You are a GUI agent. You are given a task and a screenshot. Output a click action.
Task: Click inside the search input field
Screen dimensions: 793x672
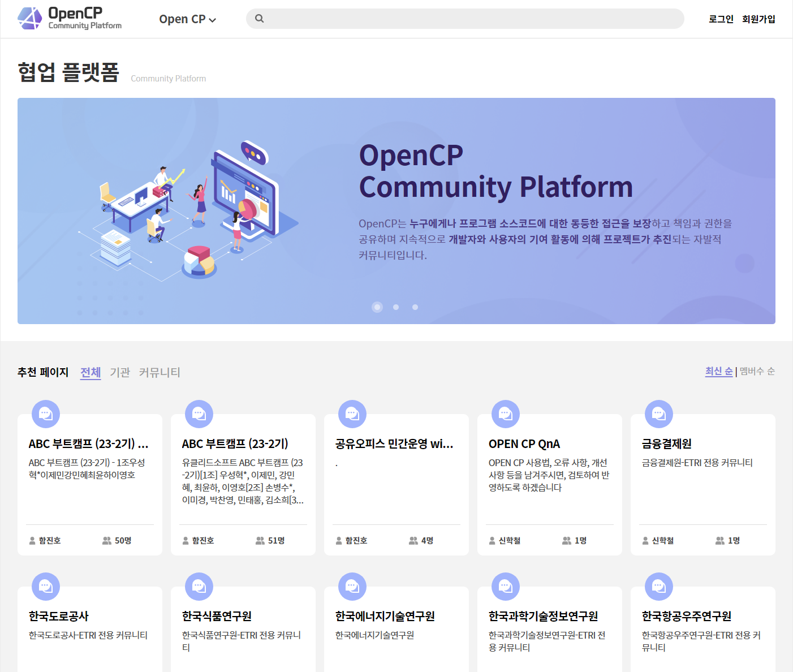pyautogui.click(x=469, y=19)
